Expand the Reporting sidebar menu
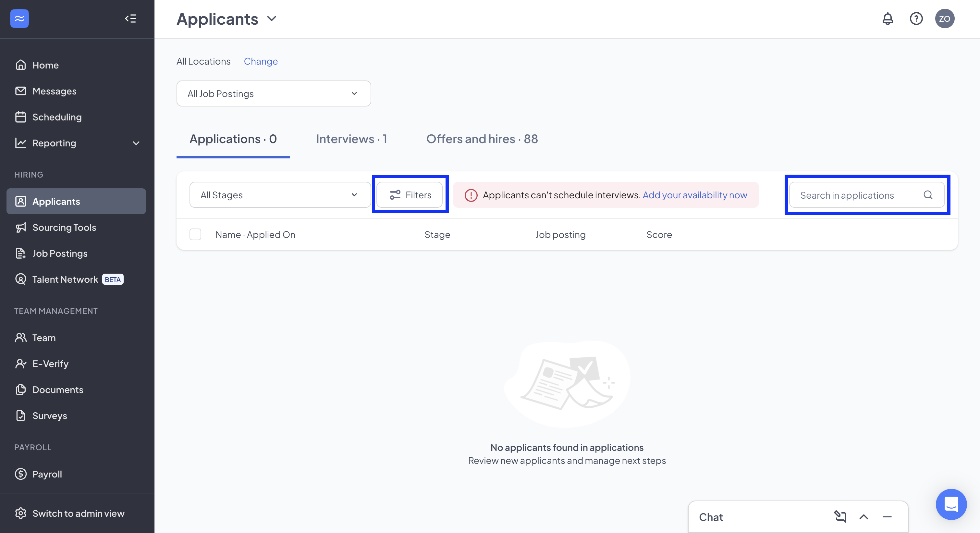The width and height of the screenshot is (980, 533). coord(136,143)
